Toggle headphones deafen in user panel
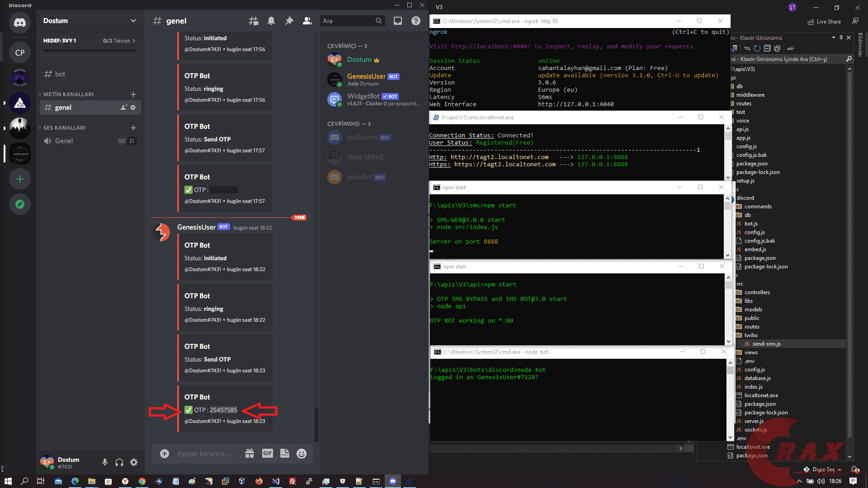 point(119,462)
